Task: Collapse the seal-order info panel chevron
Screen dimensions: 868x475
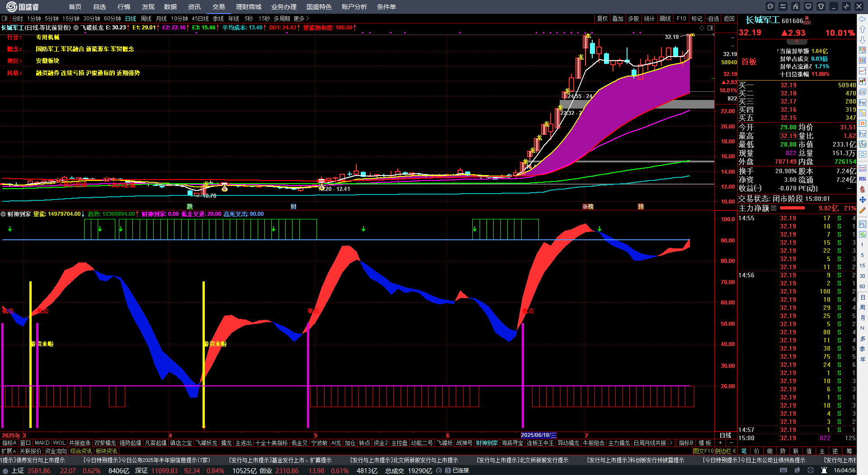Action: 797,42
